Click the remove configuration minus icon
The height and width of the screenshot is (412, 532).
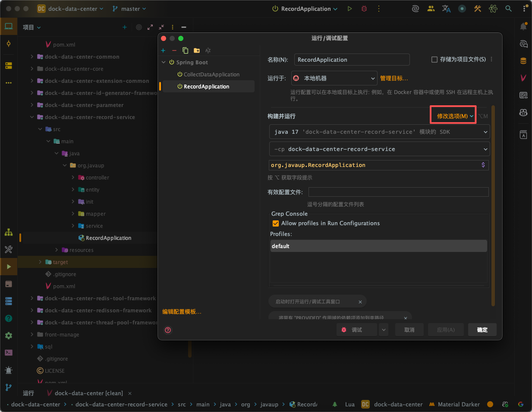click(174, 50)
